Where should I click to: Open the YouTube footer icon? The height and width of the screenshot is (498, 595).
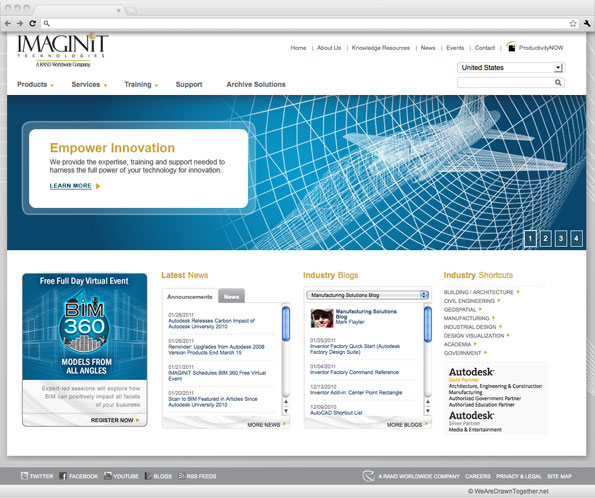pos(108,476)
